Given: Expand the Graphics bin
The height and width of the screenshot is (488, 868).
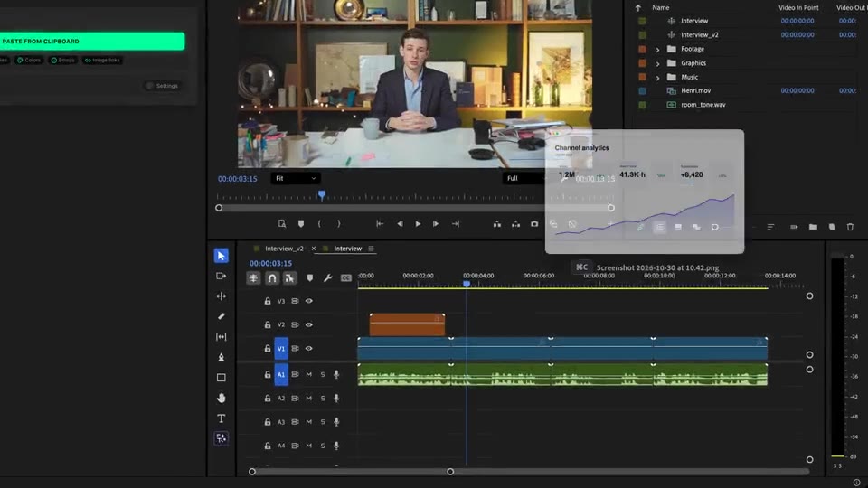Looking at the screenshot, I should click(657, 63).
